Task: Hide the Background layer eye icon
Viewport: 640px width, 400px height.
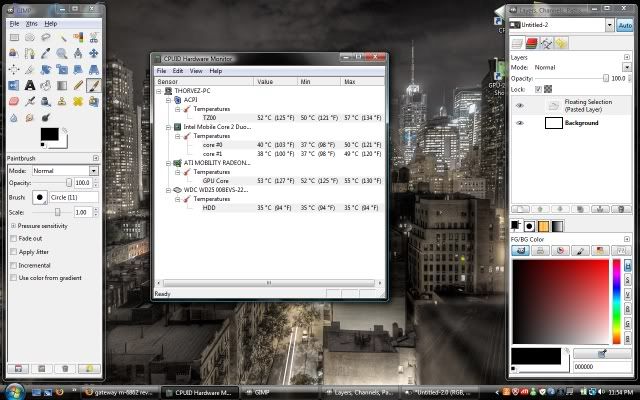Action: tap(520, 123)
